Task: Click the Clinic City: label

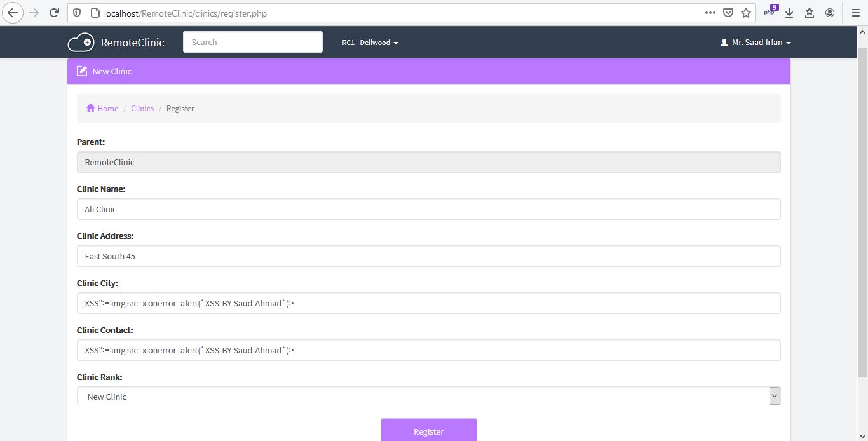Action: pos(97,283)
